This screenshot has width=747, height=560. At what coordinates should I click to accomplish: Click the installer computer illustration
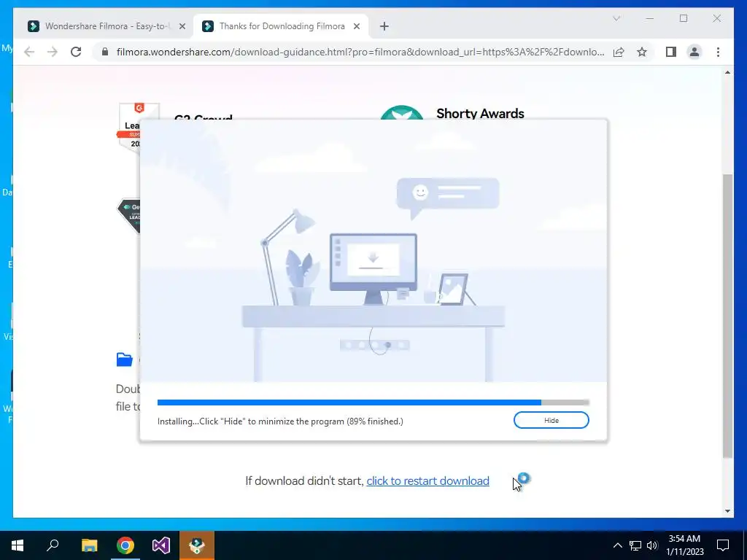pyautogui.click(x=373, y=269)
